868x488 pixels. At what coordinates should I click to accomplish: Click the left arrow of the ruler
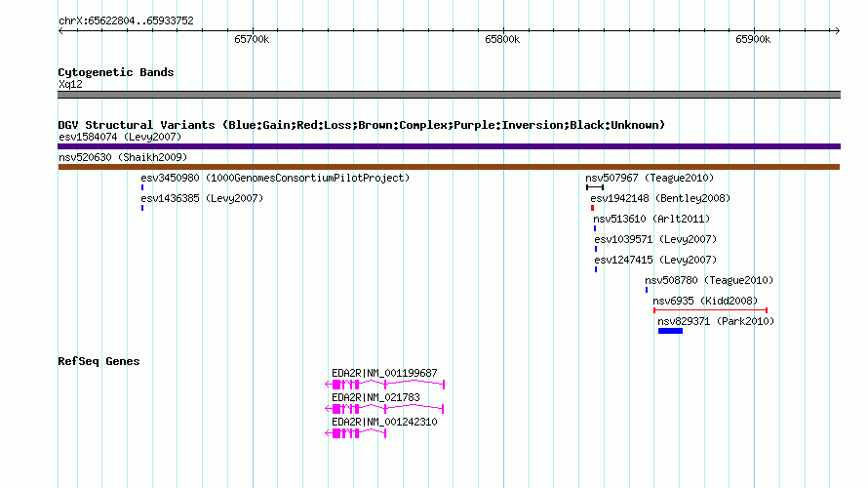tap(60, 30)
